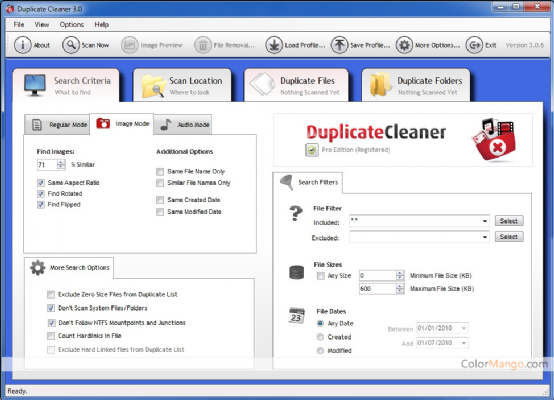
Task: Click the File Filter question mark icon
Action: pyautogui.click(x=296, y=213)
